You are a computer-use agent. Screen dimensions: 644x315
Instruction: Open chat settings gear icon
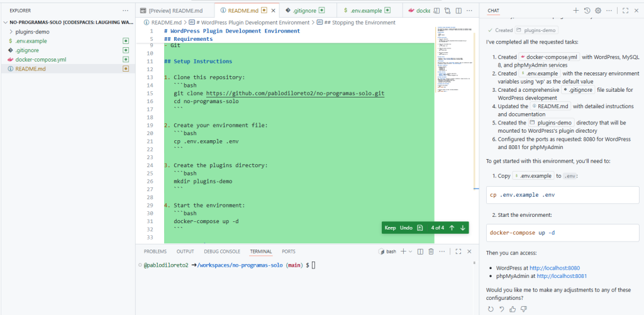598,11
